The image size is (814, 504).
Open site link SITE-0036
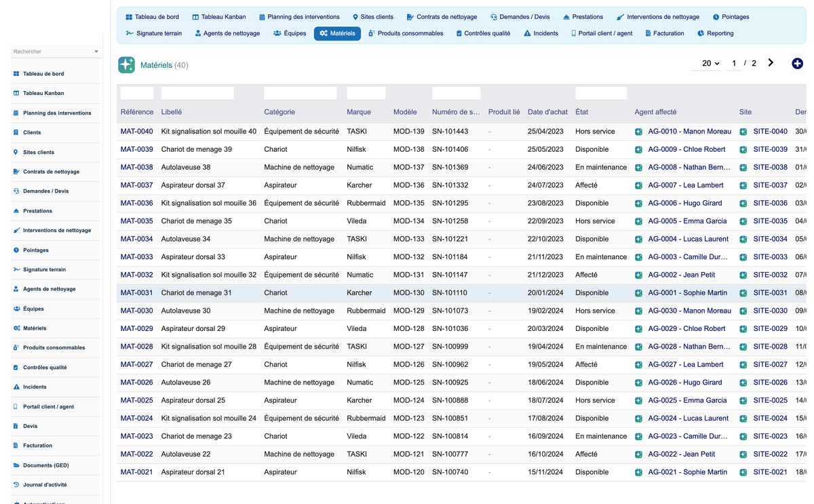770,203
